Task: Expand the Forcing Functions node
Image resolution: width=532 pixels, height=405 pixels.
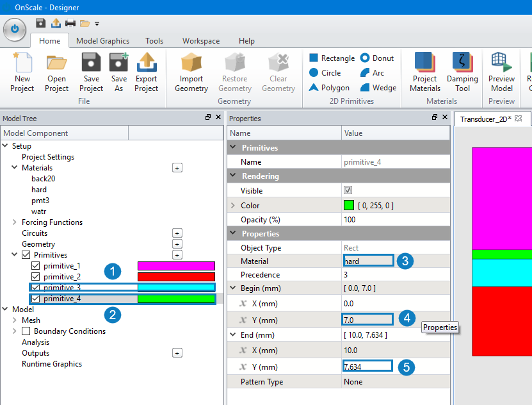Action: click(x=15, y=222)
